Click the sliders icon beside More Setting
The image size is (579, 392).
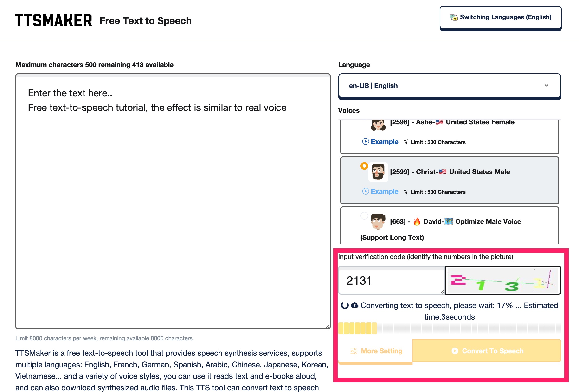point(354,351)
